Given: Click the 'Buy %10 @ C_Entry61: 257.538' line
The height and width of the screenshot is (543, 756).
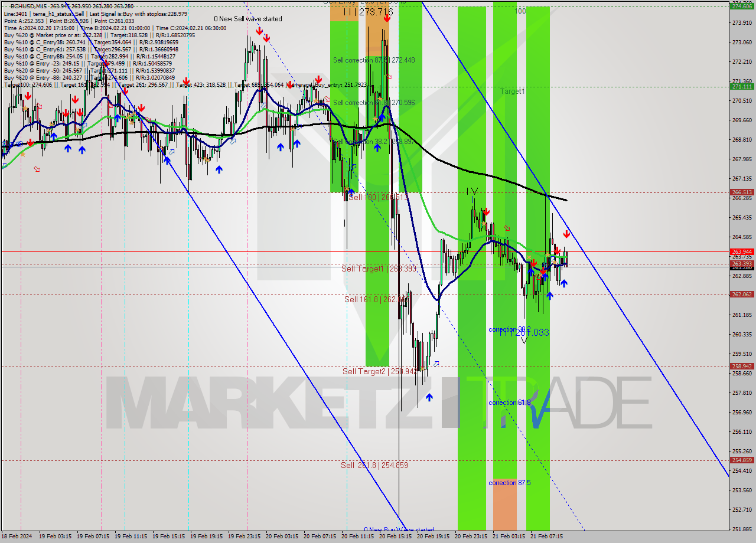Looking at the screenshot, I should pos(91,49).
